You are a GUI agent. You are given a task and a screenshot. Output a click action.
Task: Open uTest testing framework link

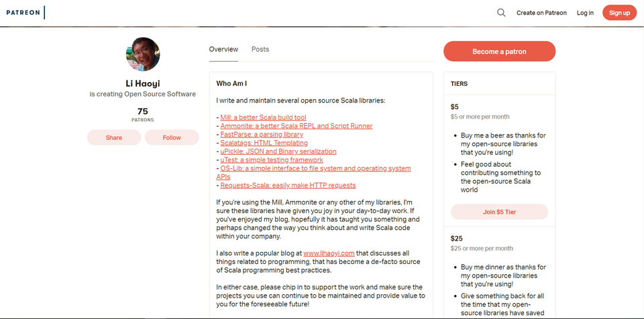(272, 159)
